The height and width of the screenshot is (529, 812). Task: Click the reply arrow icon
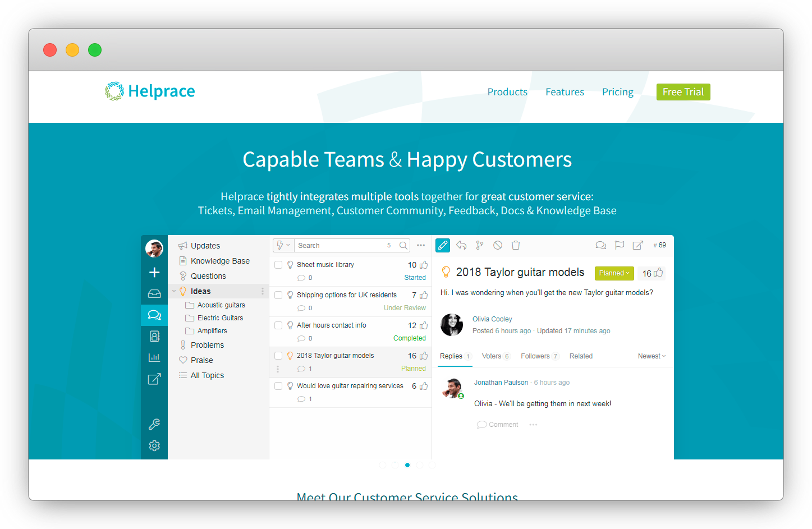click(461, 245)
